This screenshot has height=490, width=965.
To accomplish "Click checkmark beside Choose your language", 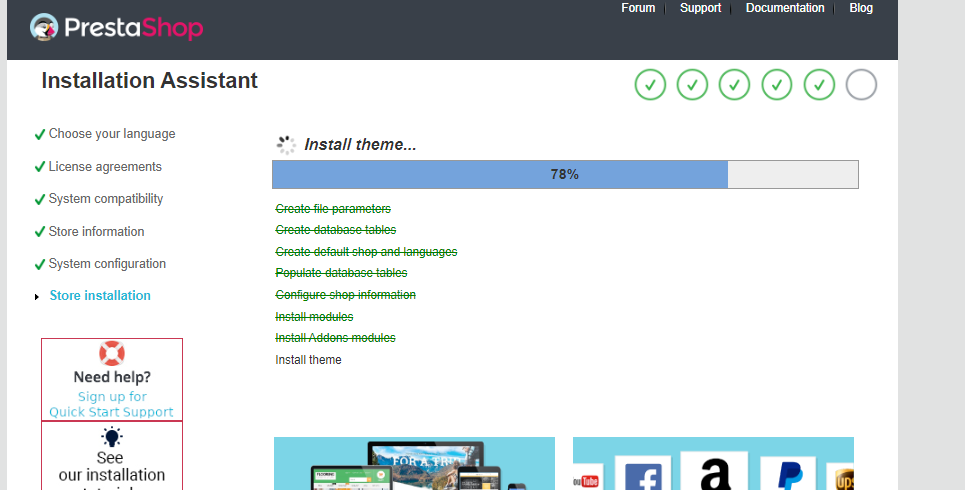I will tap(40, 134).
